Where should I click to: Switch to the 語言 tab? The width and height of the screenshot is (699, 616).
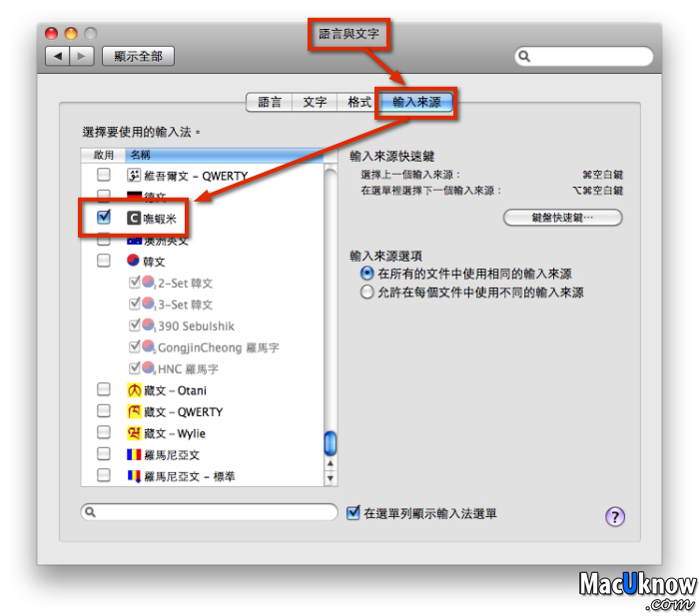270,103
